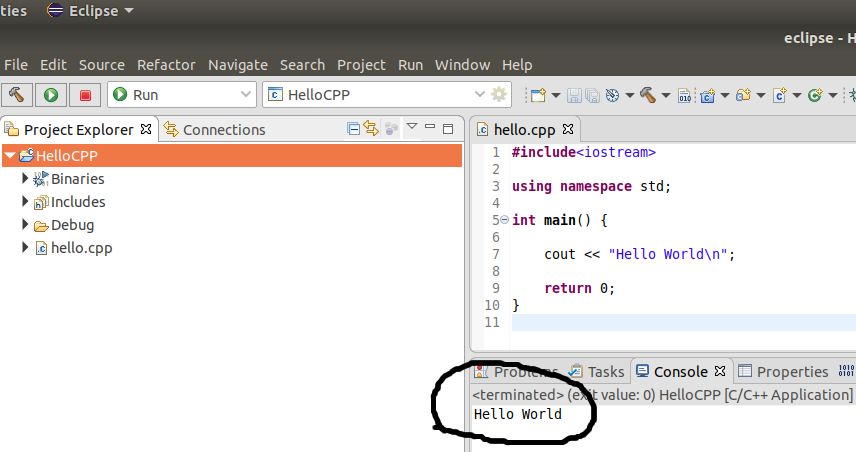The image size is (856, 452).
Task: Open the File menu
Action: [16, 65]
